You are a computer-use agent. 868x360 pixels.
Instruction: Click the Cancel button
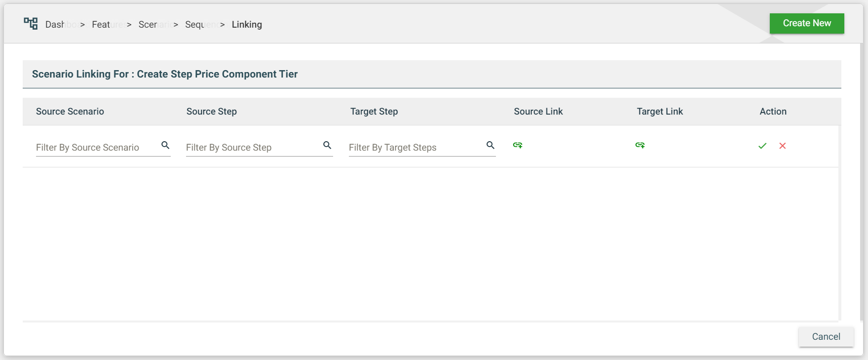point(826,337)
